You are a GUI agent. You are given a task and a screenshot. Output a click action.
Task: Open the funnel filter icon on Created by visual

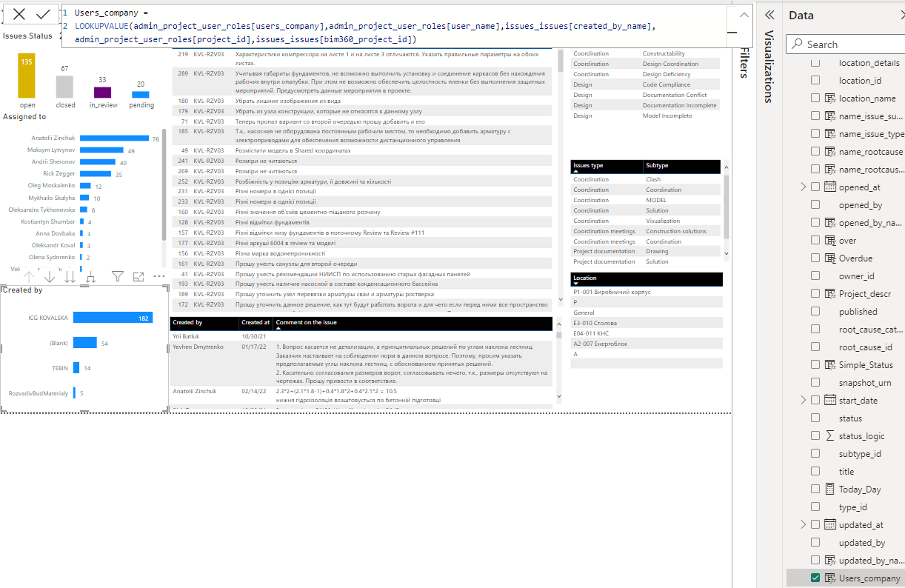[117, 277]
